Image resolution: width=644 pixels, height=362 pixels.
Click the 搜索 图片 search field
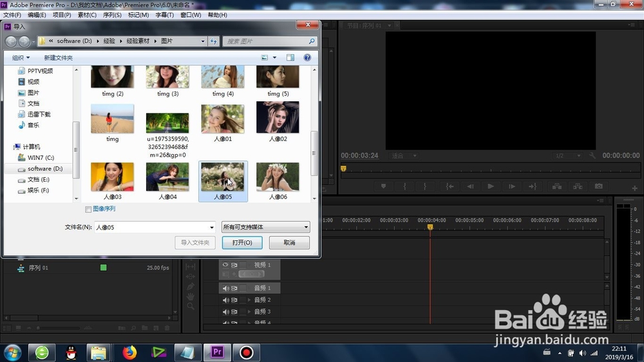pyautogui.click(x=265, y=41)
